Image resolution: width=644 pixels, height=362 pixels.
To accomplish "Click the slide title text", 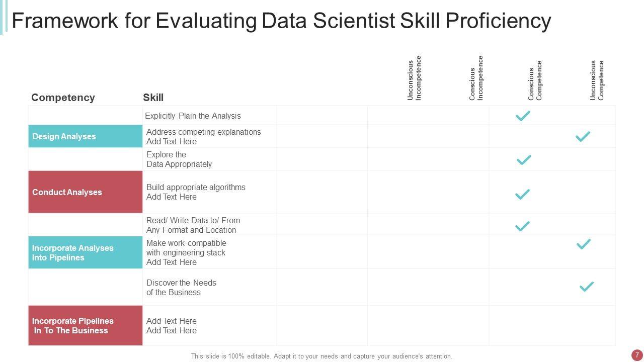I will 281,21.
